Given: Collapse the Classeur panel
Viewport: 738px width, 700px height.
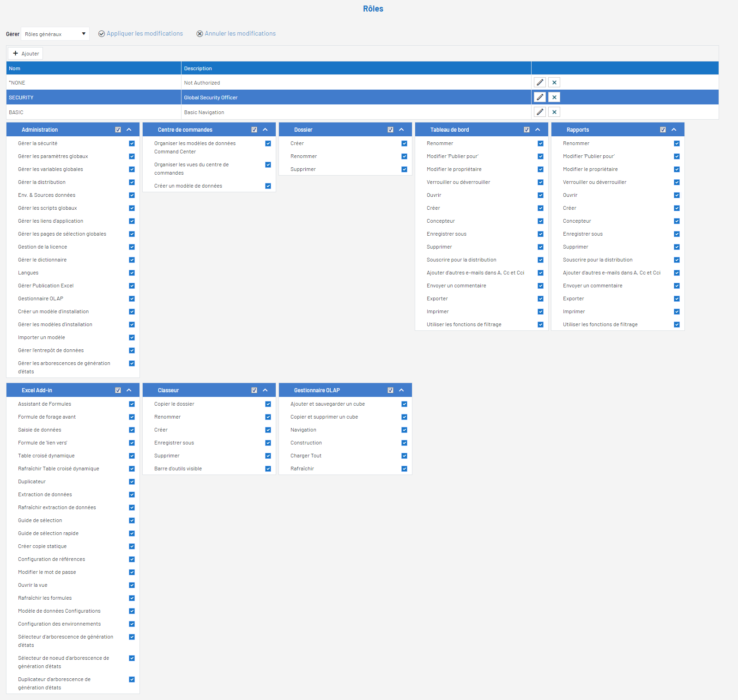Looking at the screenshot, I should click(265, 390).
